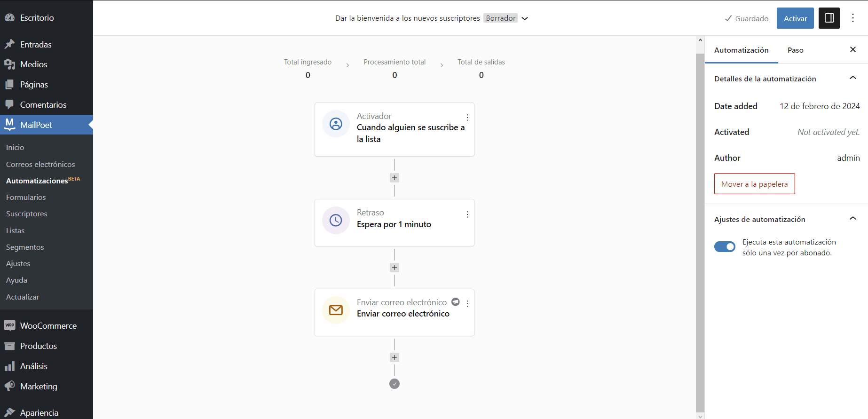
Task: Click the Retraso delay clock icon
Action: pyautogui.click(x=336, y=220)
